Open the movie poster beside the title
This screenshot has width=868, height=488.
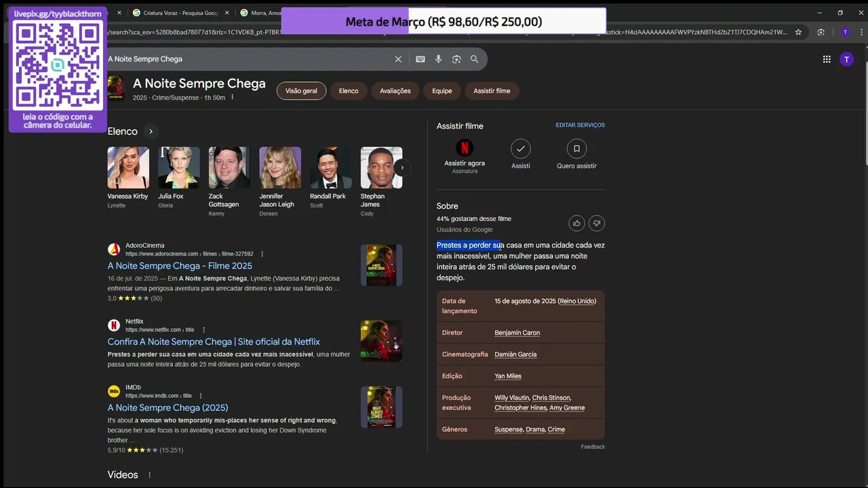pyautogui.click(x=116, y=88)
